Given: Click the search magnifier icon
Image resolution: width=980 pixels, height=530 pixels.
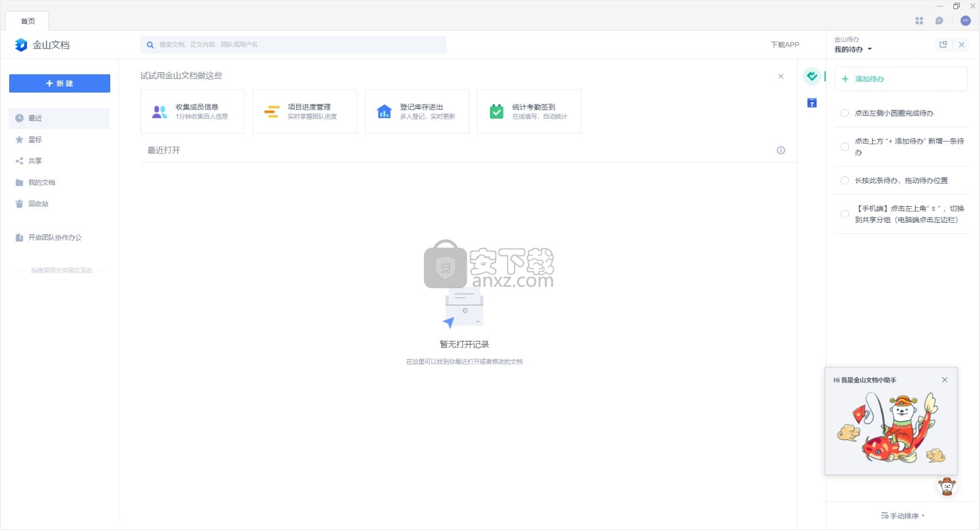Looking at the screenshot, I should coord(150,45).
